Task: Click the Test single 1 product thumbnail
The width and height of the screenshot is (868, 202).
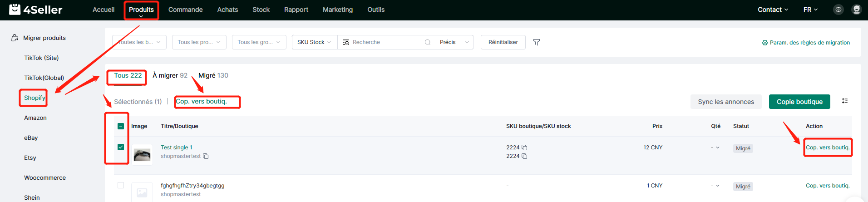Action: [142, 155]
